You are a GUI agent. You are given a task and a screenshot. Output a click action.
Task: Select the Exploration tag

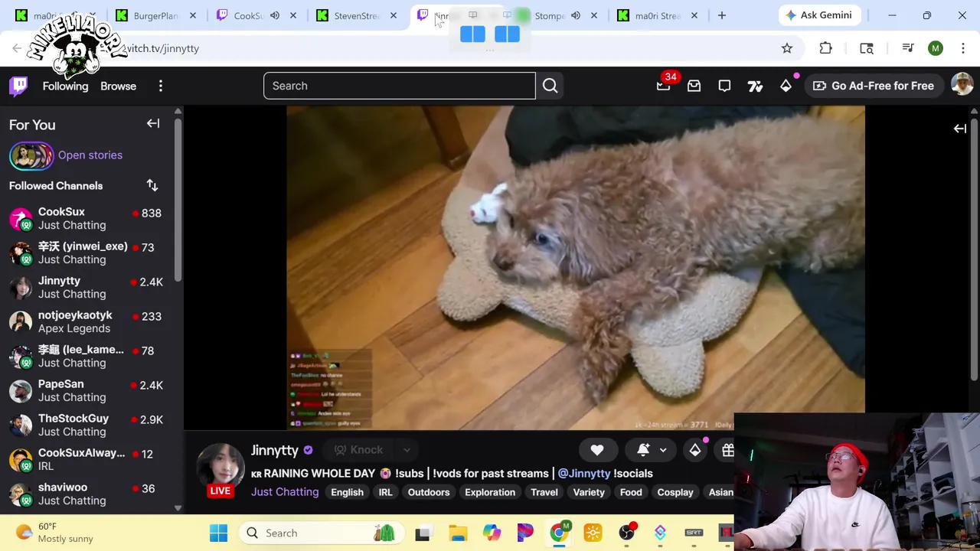coord(490,492)
